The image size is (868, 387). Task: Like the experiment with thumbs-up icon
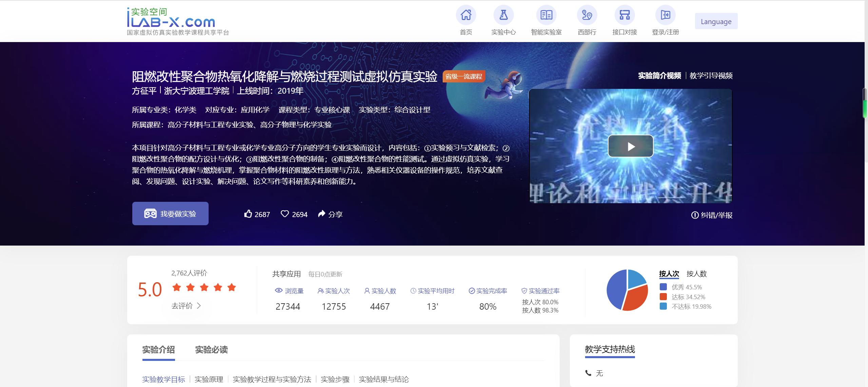pos(248,214)
